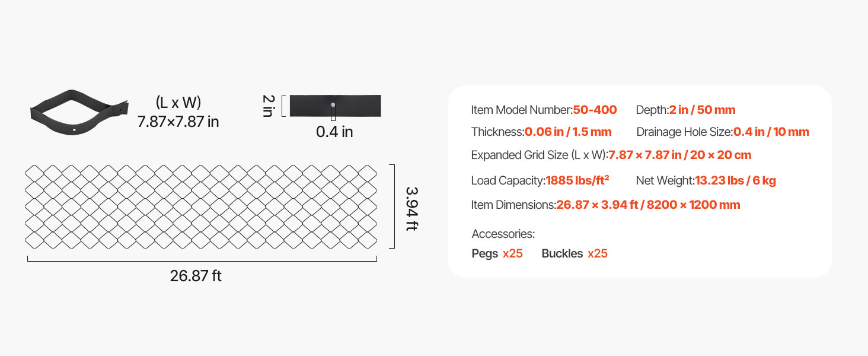Click the Load Capacity 1885 lbs/ft² value
868x356 pixels.
tap(577, 180)
